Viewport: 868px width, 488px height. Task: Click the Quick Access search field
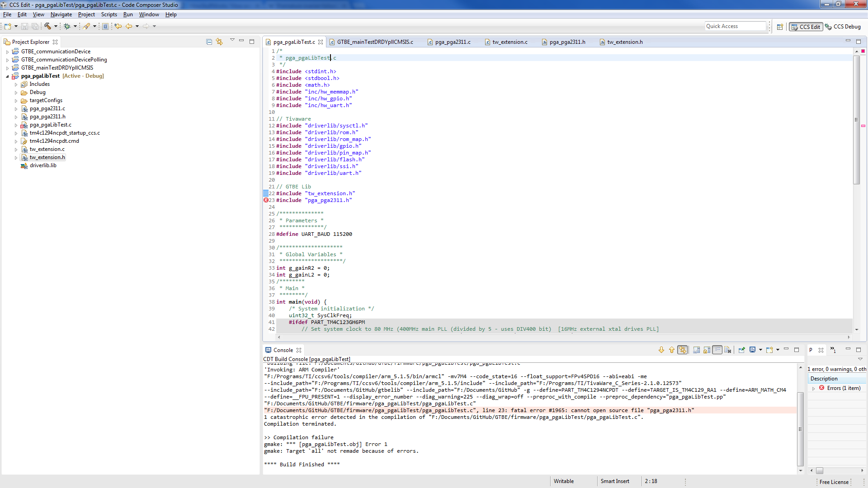coord(735,26)
